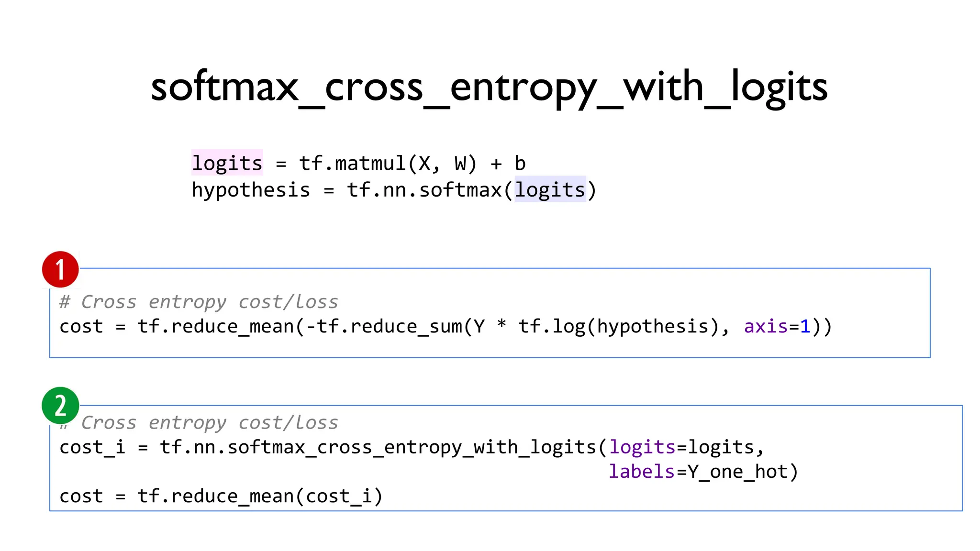Click tf.reduce_mean in box 1 code
980x551 pixels.
(215, 327)
